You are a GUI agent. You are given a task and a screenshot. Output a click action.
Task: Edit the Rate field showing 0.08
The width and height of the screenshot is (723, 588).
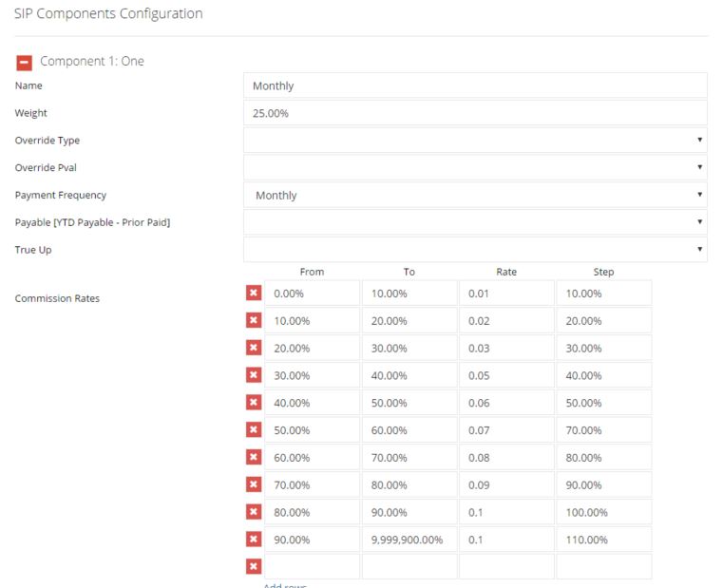[x=506, y=457]
